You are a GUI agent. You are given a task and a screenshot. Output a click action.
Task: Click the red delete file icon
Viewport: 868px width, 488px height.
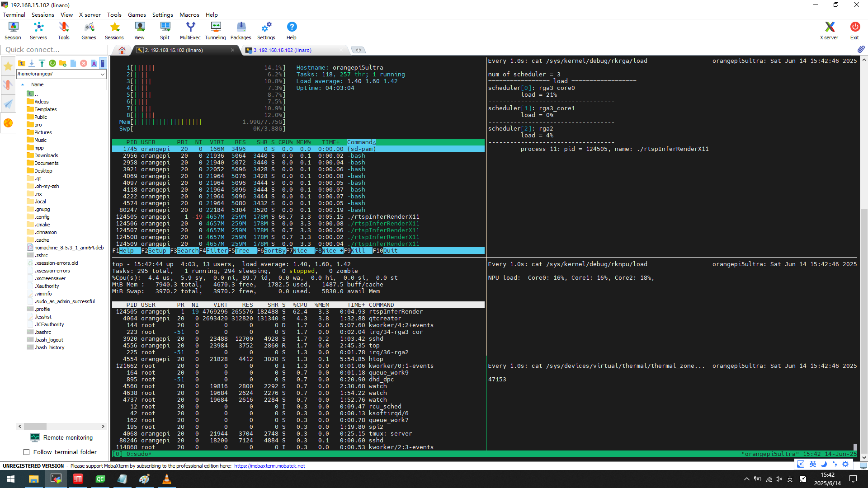[x=84, y=63]
